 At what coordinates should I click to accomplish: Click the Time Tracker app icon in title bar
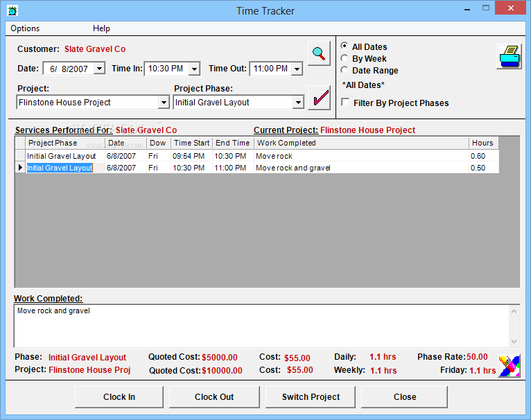pyautogui.click(x=12, y=11)
